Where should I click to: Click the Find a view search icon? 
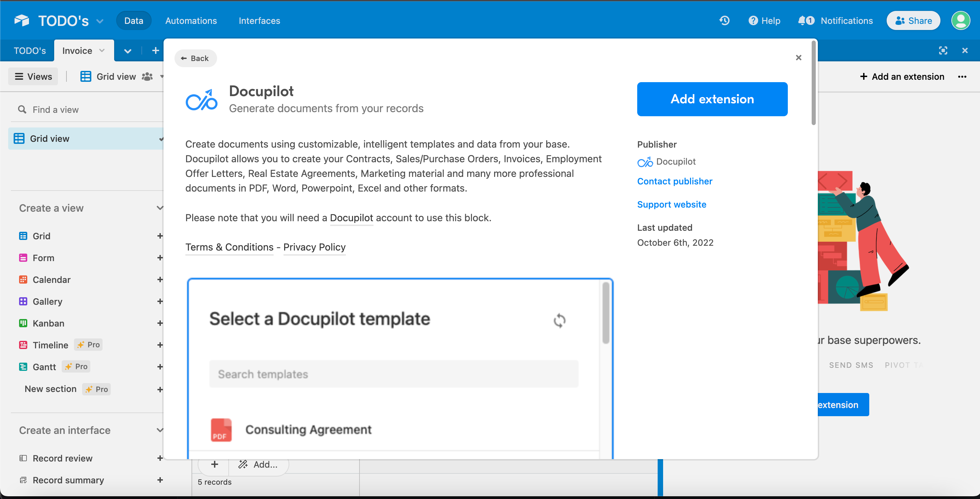(x=22, y=110)
